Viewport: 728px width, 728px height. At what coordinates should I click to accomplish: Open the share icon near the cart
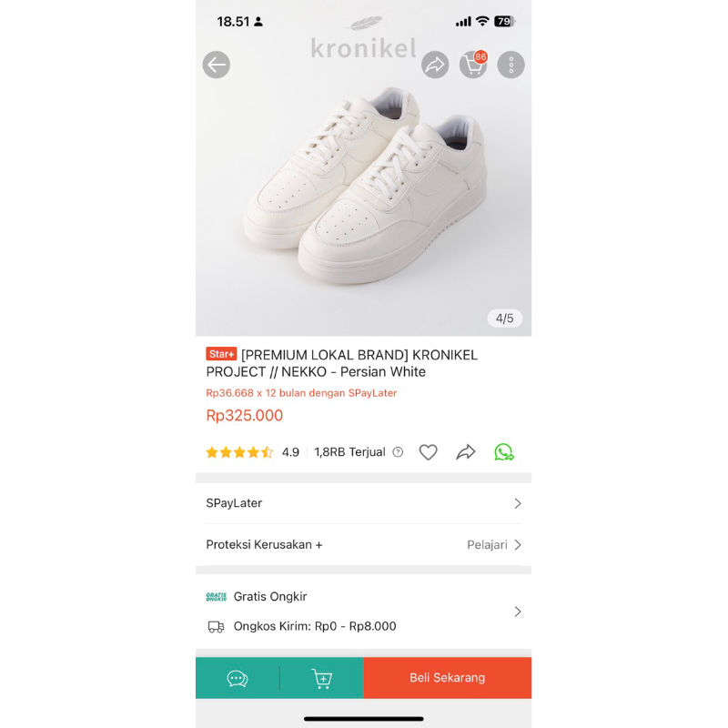434,65
